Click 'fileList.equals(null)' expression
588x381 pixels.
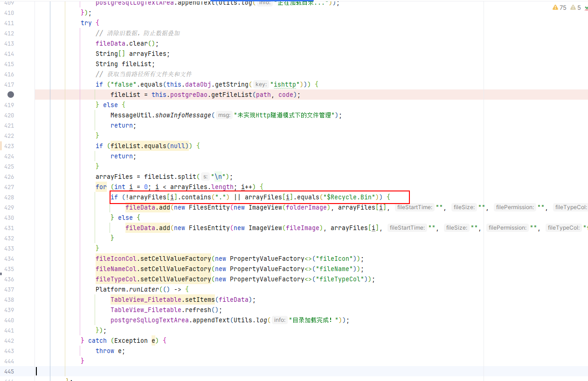[150, 146]
